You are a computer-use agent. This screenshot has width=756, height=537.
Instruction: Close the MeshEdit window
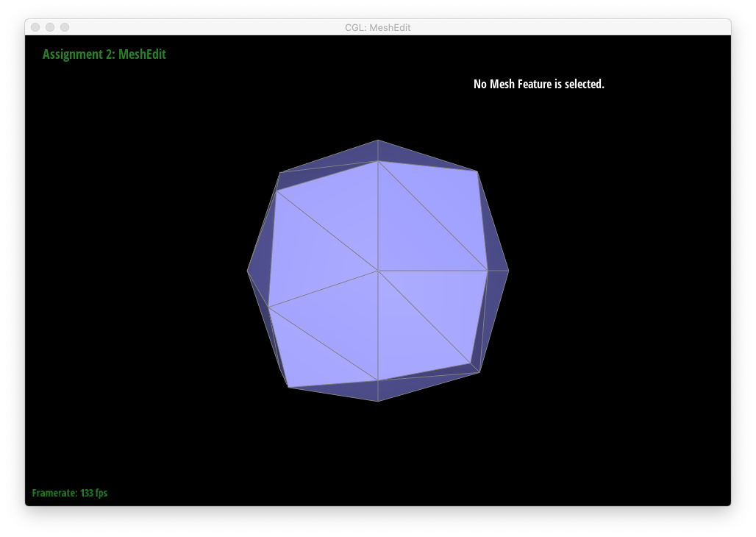tap(35, 27)
